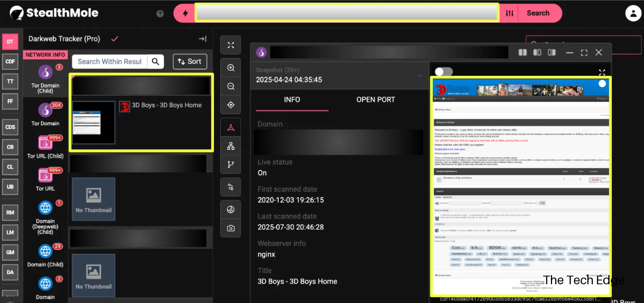Image resolution: width=644 pixels, height=303 pixels.
Task: Select the hierarchy tree layout
Action: pyautogui.click(x=231, y=146)
